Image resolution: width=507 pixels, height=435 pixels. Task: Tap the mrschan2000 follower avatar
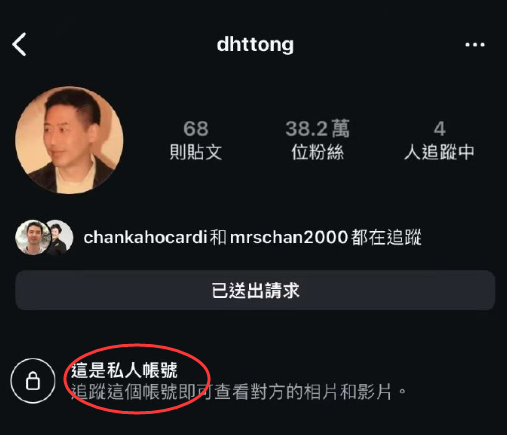60,237
